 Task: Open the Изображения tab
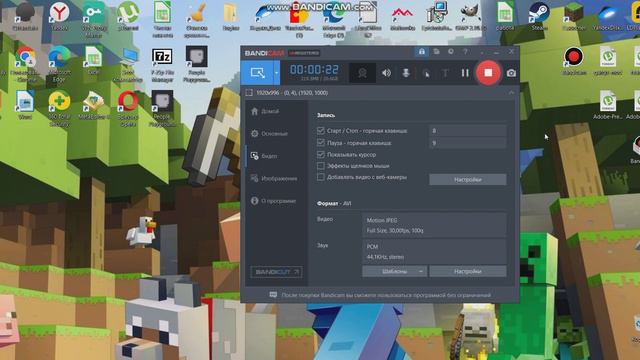click(273, 178)
